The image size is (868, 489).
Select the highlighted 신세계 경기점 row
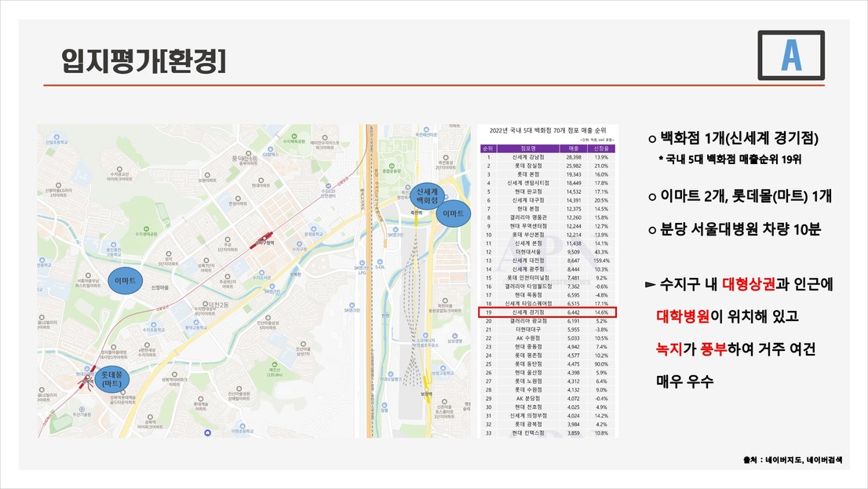coord(548,312)
